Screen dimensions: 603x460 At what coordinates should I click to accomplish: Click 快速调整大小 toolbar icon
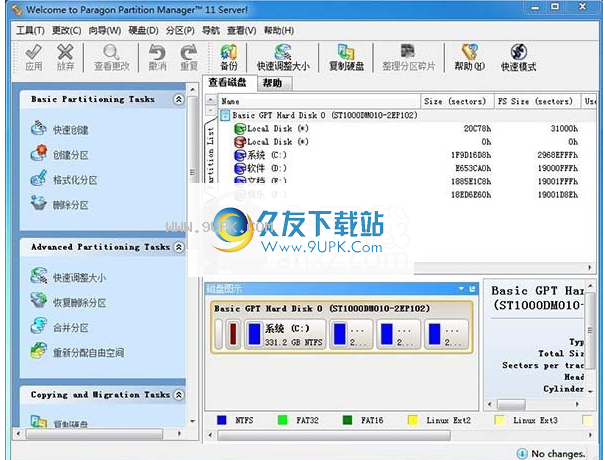[283, 52]
